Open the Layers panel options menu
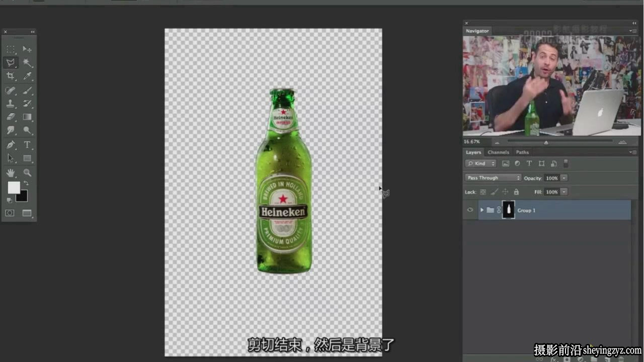Screen dimensions: 644x362 coord(633,152)
